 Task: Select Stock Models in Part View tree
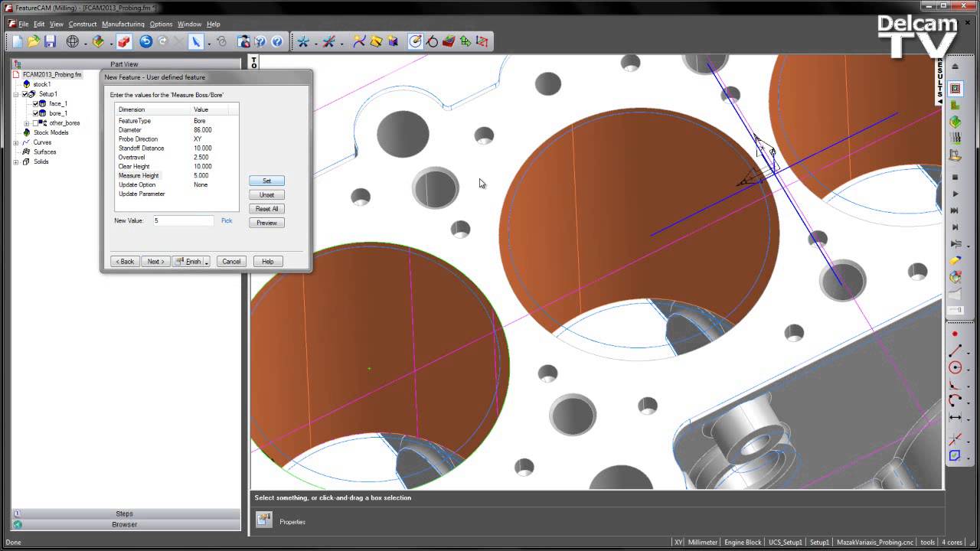point(51,132)
